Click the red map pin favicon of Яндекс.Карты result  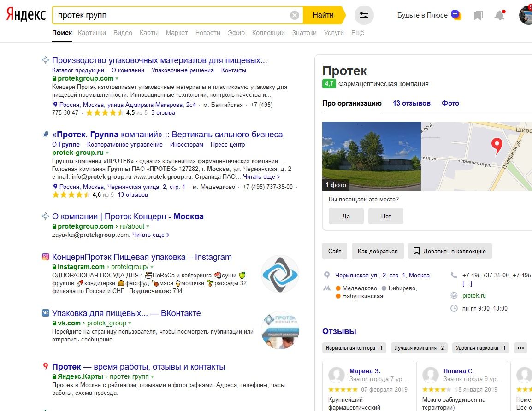pyautogui.click(x=46, y=366)
